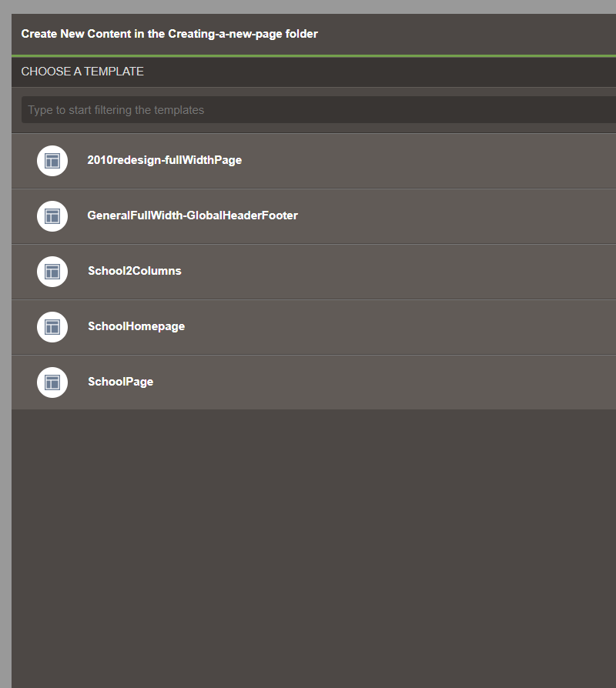Click blank space in the GeneralFullWidth-GlobalHeaderFooter row
The width and height of the screenshot is (616, 688).
[x=462, y=216]
